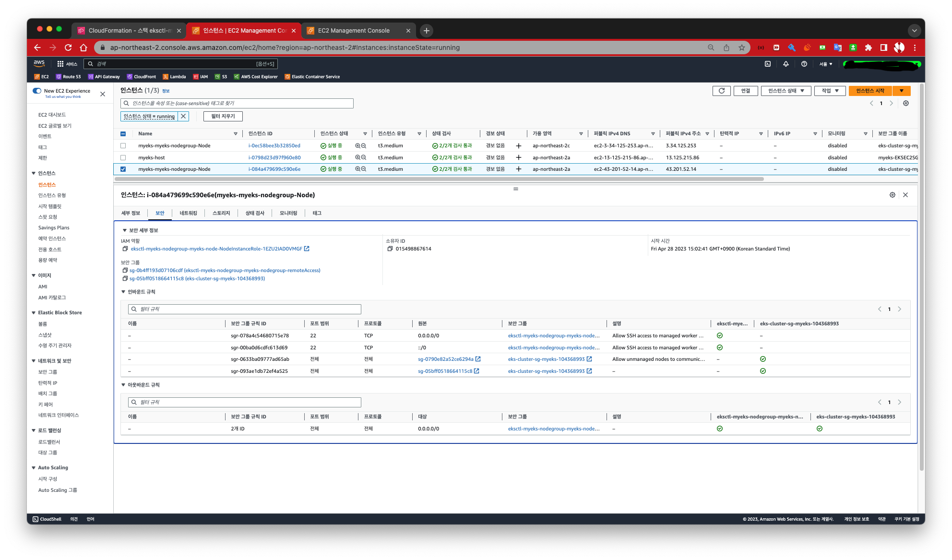The height and width of the screenshot is (560, 952).
Task: Open CloudShell icon in top navigation
Action: point(768,64)
